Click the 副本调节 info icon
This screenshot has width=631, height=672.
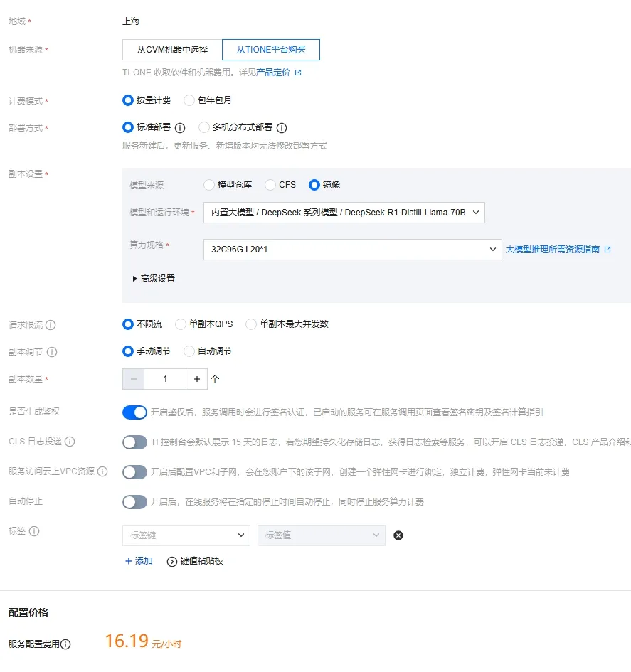click(x=52, y=352)
